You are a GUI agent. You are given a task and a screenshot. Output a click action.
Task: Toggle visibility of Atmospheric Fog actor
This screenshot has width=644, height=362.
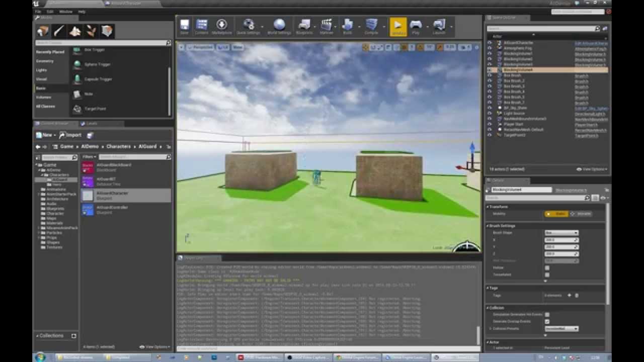(x=490, y=48)
